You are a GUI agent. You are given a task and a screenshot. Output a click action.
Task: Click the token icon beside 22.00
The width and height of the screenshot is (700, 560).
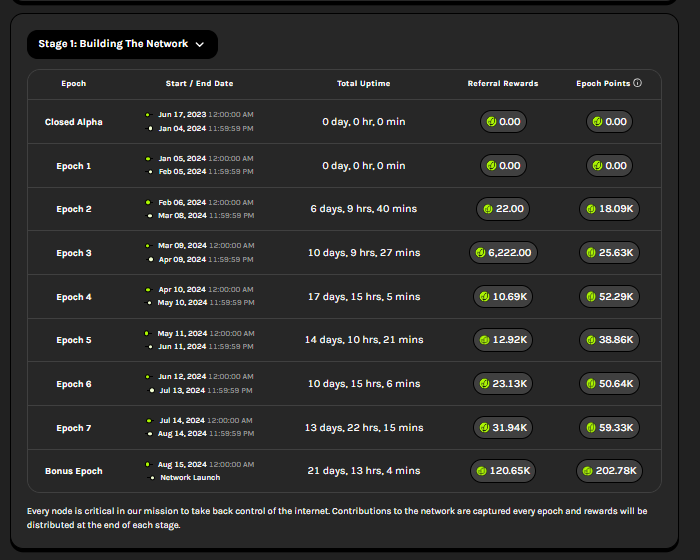[x=488, y=209]
